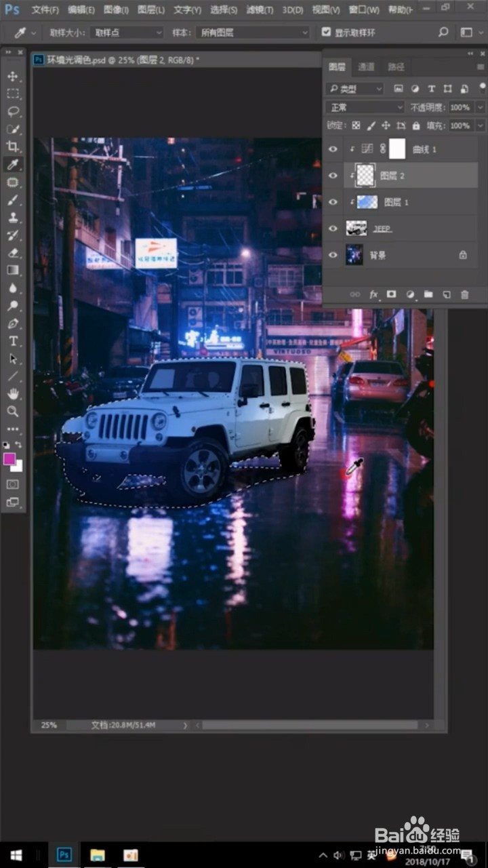Open Layers panel options menu
The image size is (488, 868).
click(x=480, y=66)
